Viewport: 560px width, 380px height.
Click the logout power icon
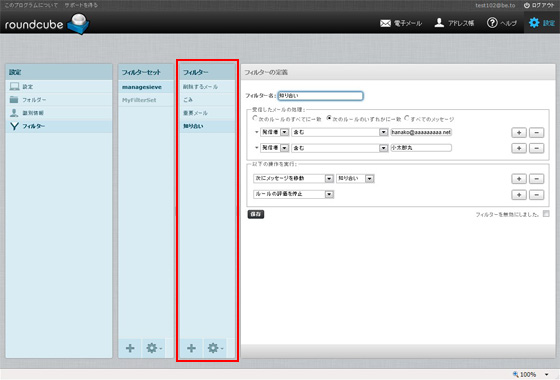point(527,5)
